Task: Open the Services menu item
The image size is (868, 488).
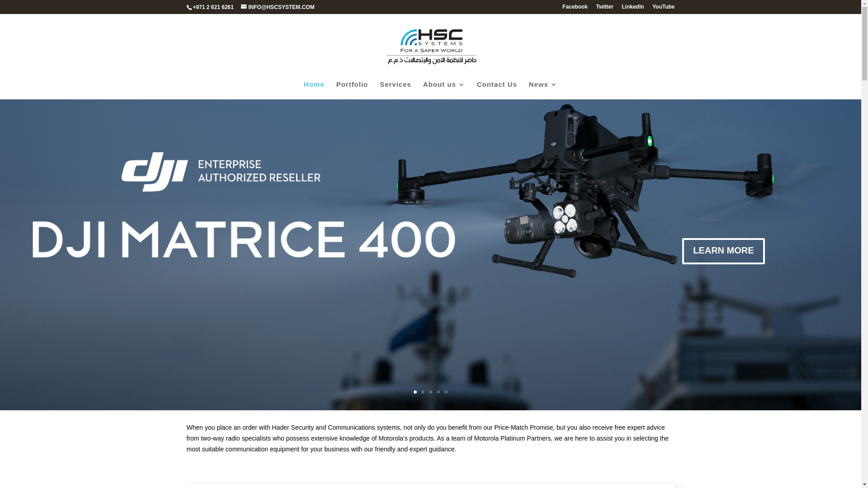Action: (395, 84)
